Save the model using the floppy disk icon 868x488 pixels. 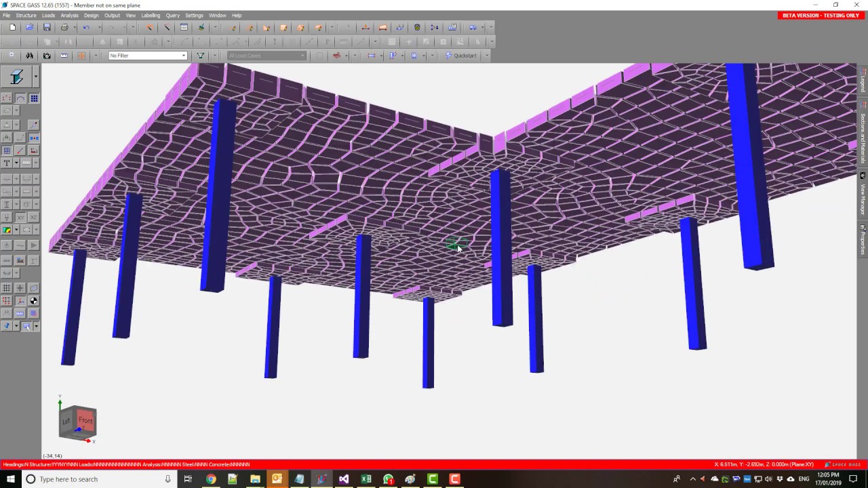point(47,27)
